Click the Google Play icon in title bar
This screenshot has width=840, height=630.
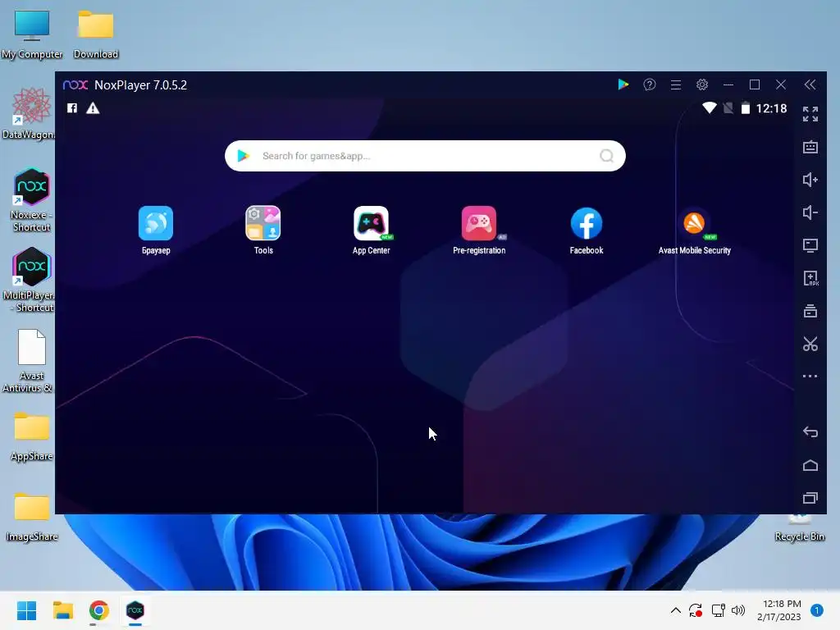click(x=623, y=84)
